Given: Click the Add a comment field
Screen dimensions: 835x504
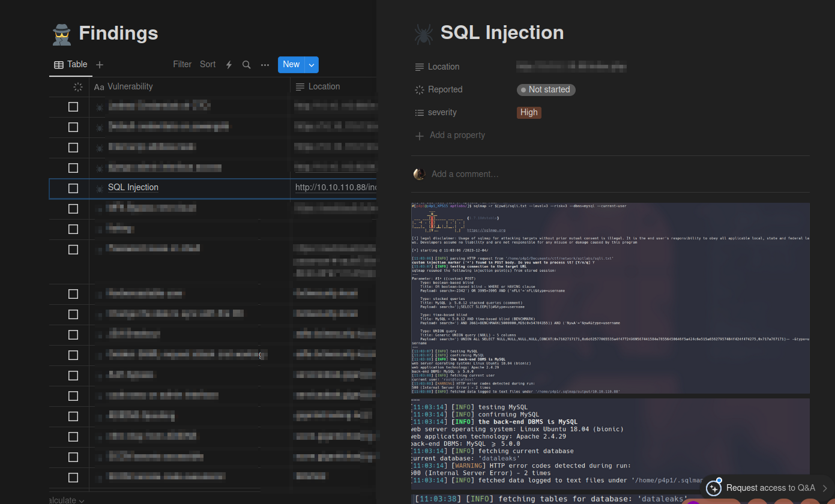Looking at the screenshot, I should [x=465, y=174].
